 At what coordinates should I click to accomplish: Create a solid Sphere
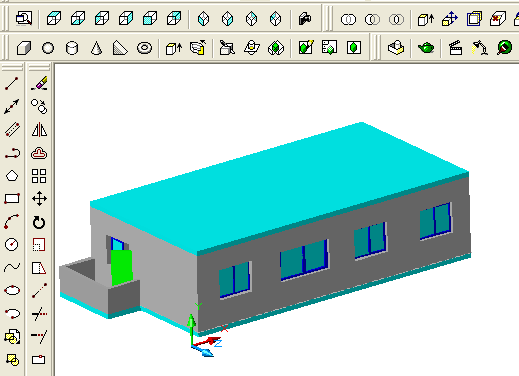click(48, 48)
